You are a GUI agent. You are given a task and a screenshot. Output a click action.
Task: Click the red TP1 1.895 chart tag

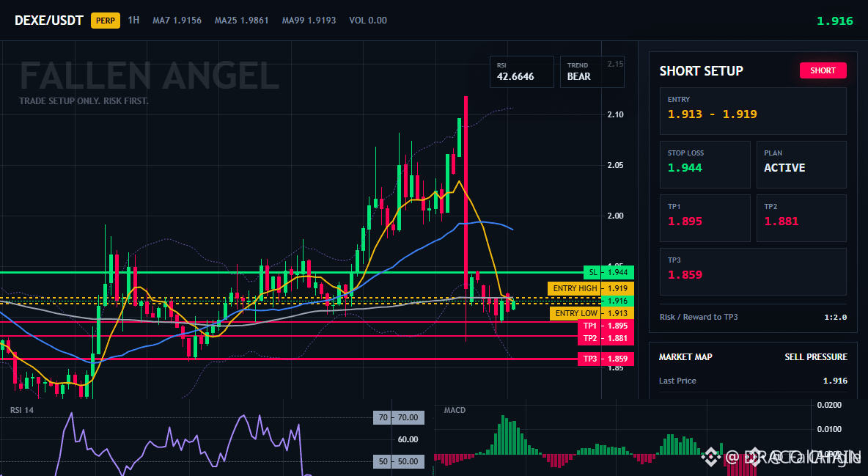[x=606, y=326]
